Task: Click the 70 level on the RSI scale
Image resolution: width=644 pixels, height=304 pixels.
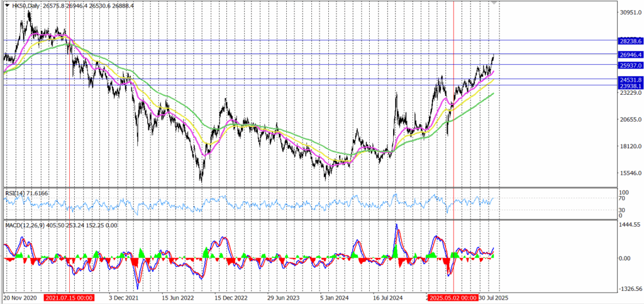Action: point(621,198)
